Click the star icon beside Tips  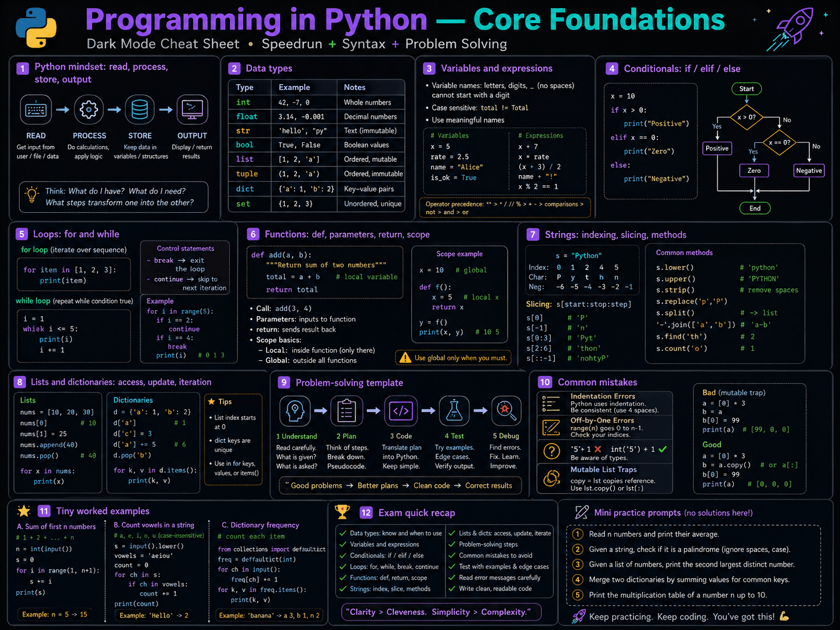click(x=211, y=401)
